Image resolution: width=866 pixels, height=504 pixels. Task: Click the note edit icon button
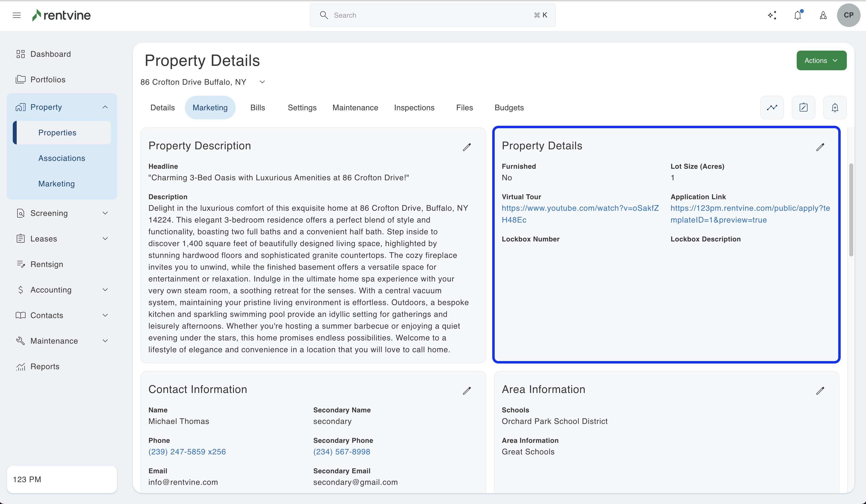803,108
